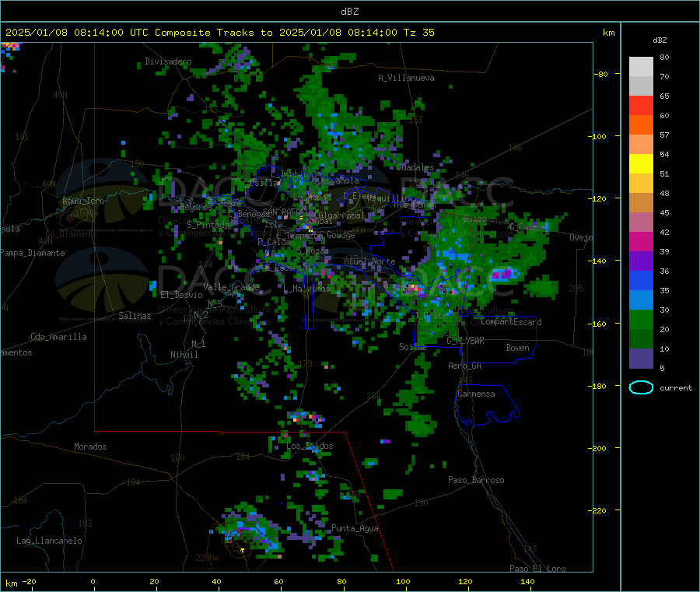Click the 'Los_Toldos' location label

(x=310, y=446)
